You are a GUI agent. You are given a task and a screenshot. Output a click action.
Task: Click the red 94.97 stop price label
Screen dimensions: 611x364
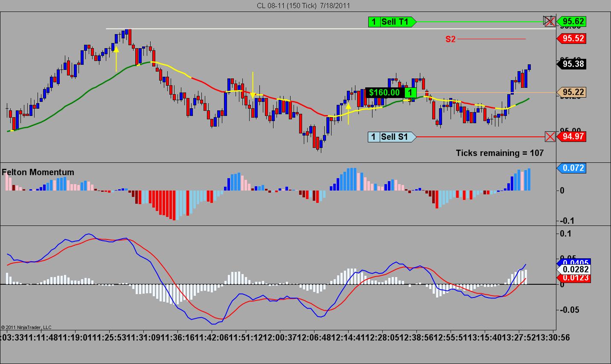(571, 137)
